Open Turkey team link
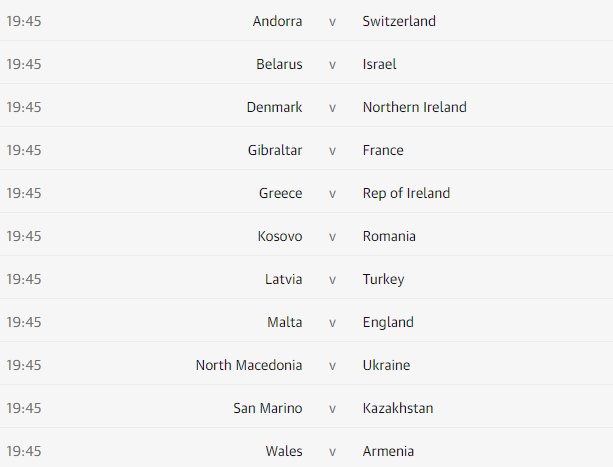This screenshot has height=467, width=613. pyautogui.click(x=383, y=279)
